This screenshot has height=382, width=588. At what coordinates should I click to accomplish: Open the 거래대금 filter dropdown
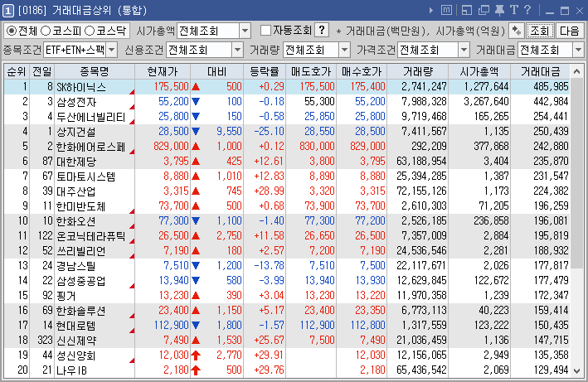(578, 50)
